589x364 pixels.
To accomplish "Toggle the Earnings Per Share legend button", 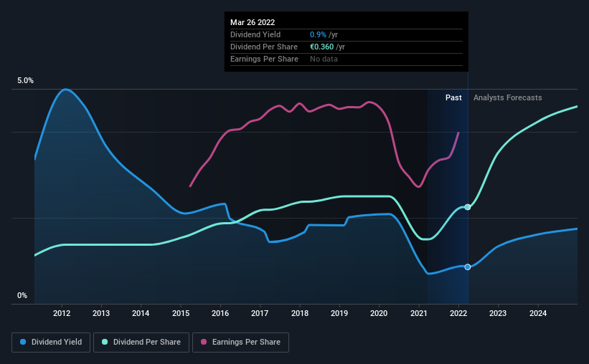I will 240,343.
